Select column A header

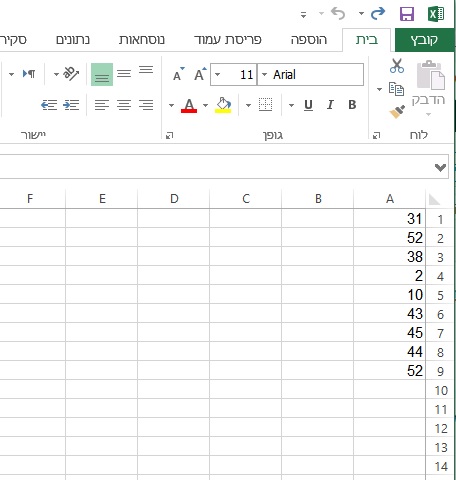point(390,199)
